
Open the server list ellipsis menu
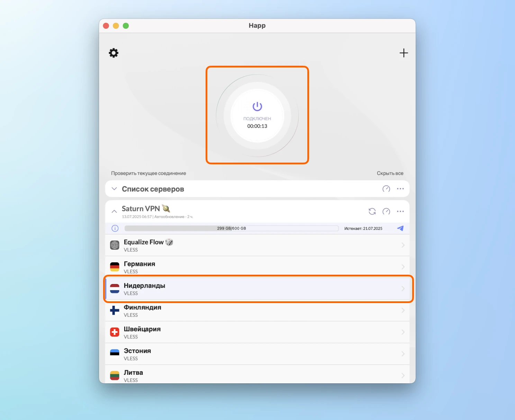point(400,189)
